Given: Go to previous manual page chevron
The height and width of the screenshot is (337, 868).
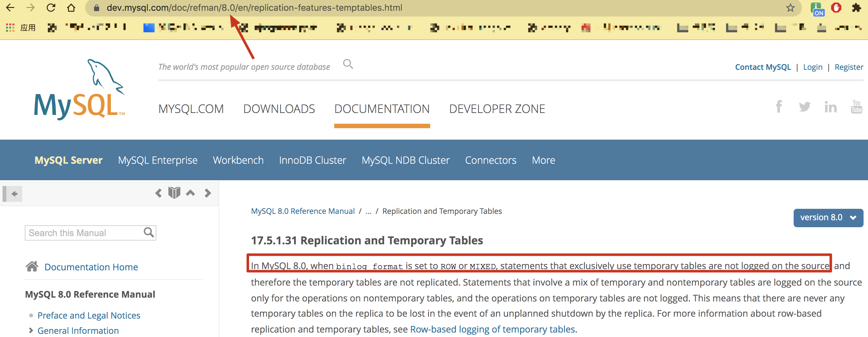Looking at the screenshot, I should pyautogui.click(x=158, y=193).
